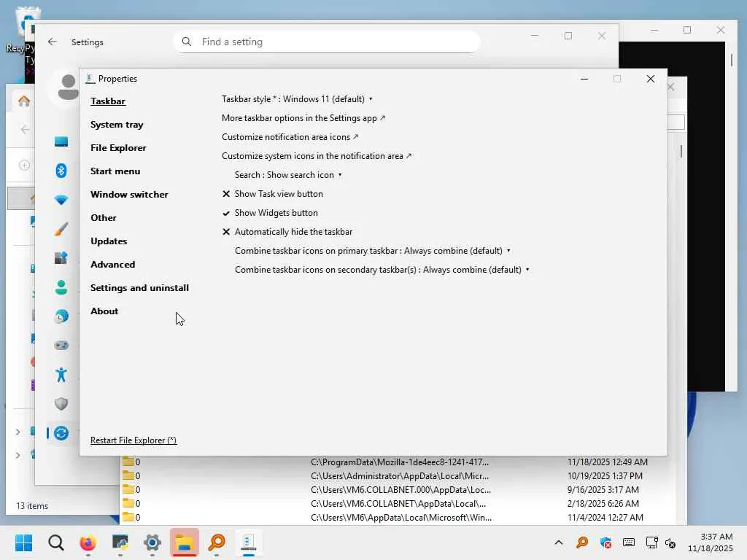Click row dated 2/18/2025 6:26 AM
Screen dimensions: 747x560
coord(398,503)
